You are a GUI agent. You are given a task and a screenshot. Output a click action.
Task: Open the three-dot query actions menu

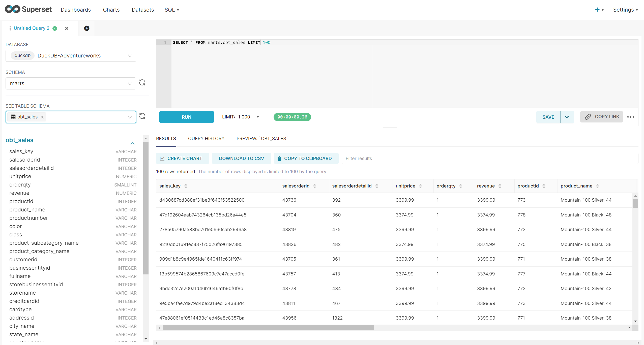tap(630, 117)
